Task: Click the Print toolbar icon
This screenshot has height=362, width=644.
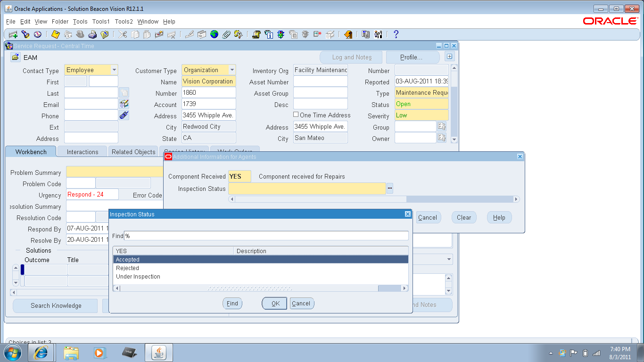Action: pyautogui.click(x=93, y=34)
